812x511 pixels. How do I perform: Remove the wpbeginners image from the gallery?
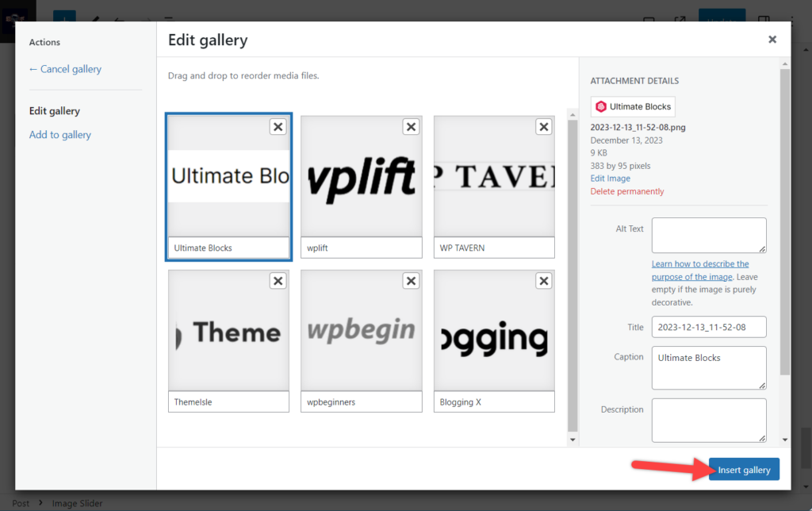click(411, 280)
